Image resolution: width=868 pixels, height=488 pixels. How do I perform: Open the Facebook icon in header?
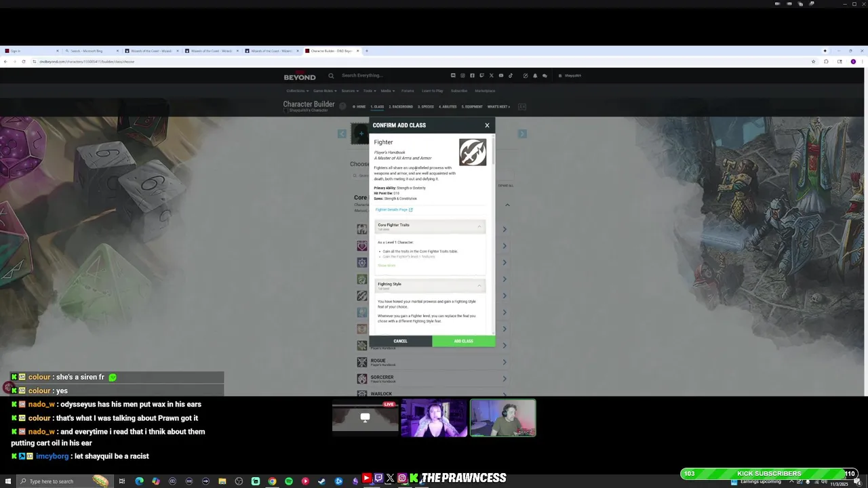pyautogui.click(x=472, y=76)
